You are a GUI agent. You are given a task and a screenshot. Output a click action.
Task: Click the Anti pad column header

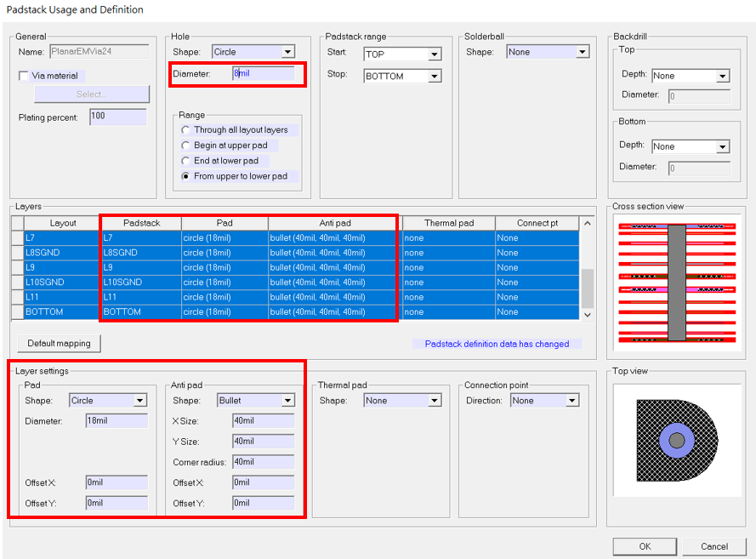(x=335, y=223)
